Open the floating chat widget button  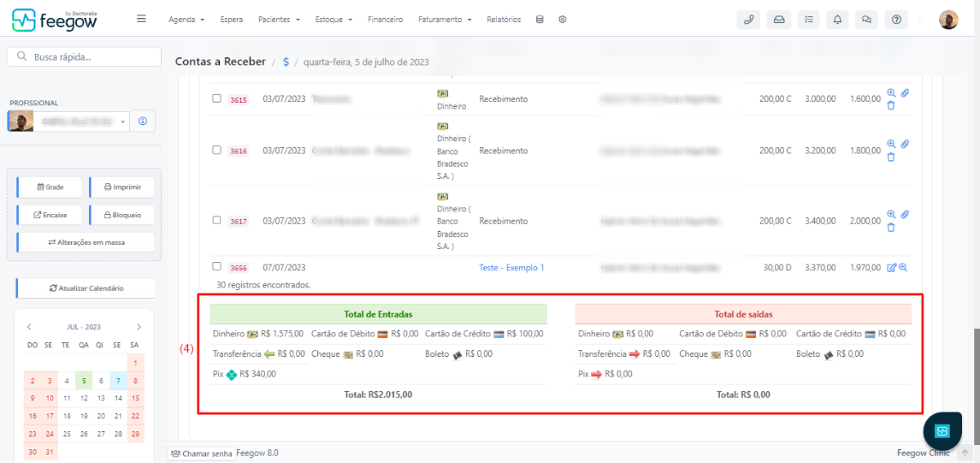tap(942, 430)
